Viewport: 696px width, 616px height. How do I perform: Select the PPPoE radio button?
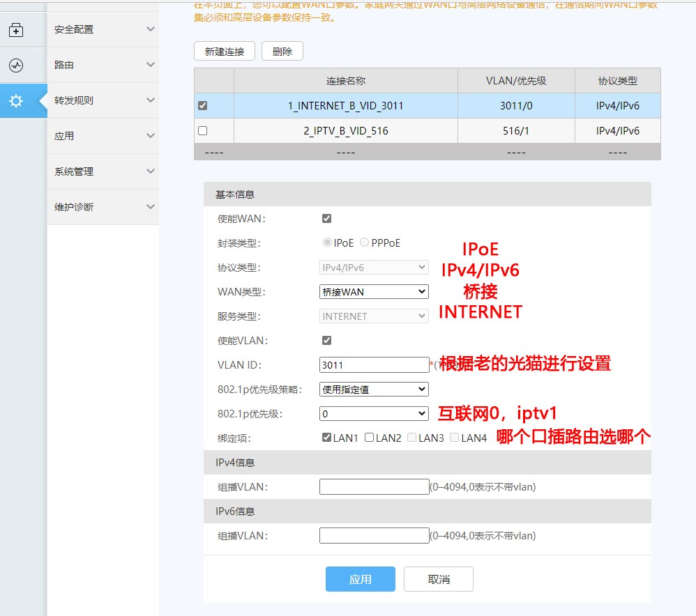(x=364, y=242)
